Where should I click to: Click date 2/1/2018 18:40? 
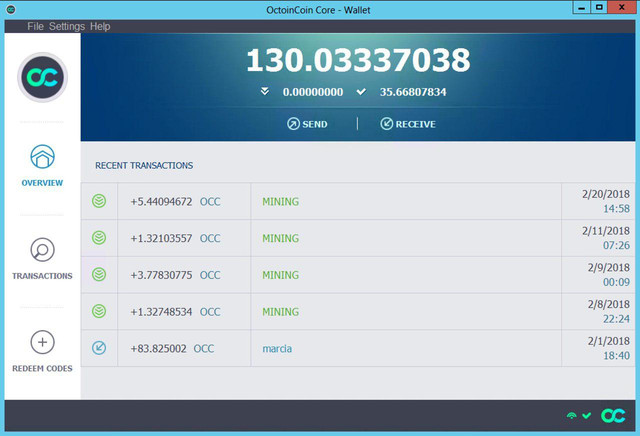click(609, 348)
